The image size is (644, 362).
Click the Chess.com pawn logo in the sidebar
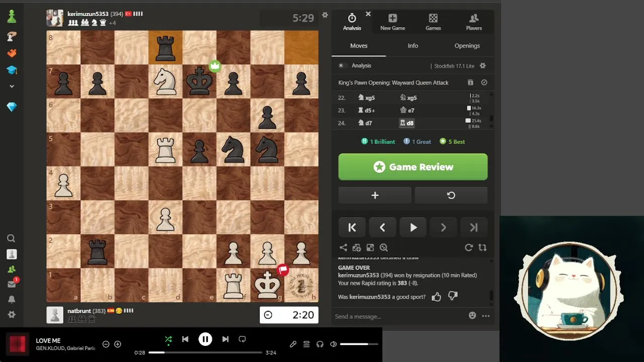click(x=12, y=16)
